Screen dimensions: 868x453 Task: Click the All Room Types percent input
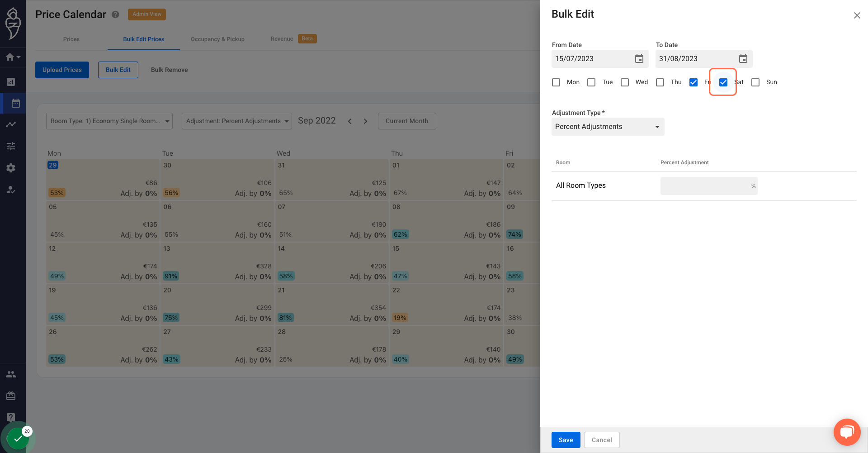[x=708, y=186]
